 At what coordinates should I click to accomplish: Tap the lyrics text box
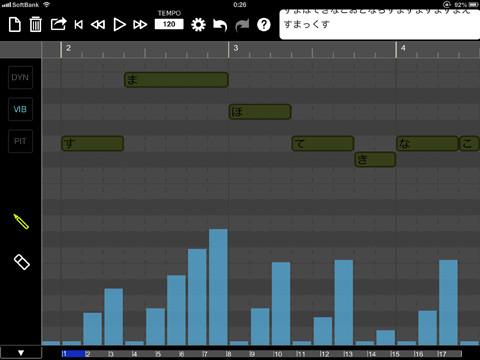tap(380, 24)
